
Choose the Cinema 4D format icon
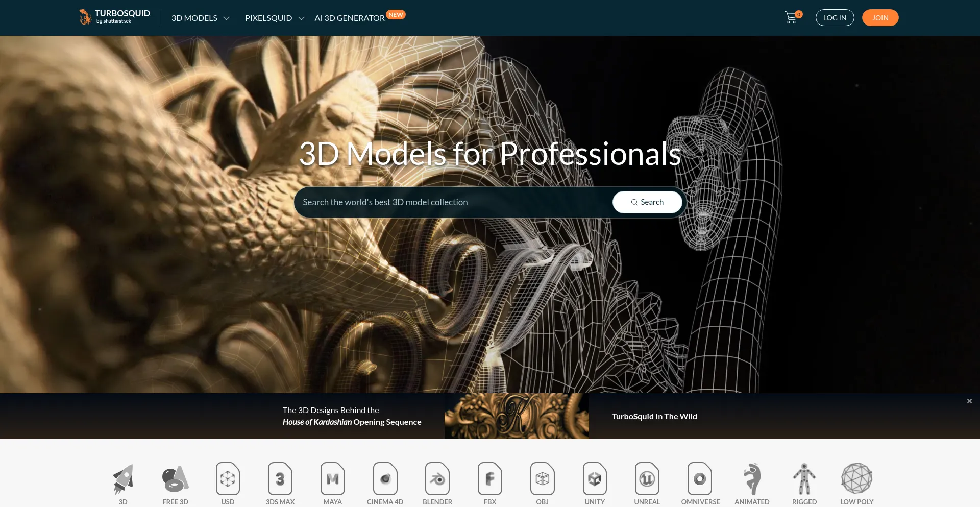(x=385, y=479)
